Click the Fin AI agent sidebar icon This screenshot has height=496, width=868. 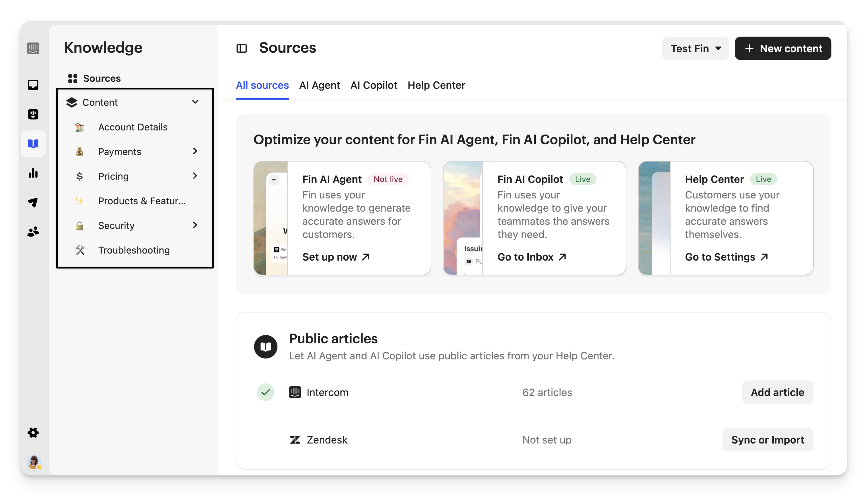33,114
